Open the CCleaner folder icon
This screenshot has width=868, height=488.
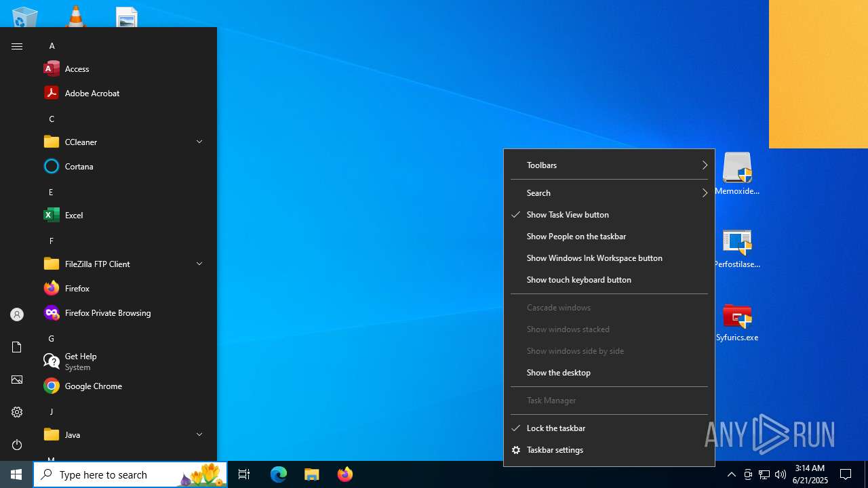click(x=52, y=142)
